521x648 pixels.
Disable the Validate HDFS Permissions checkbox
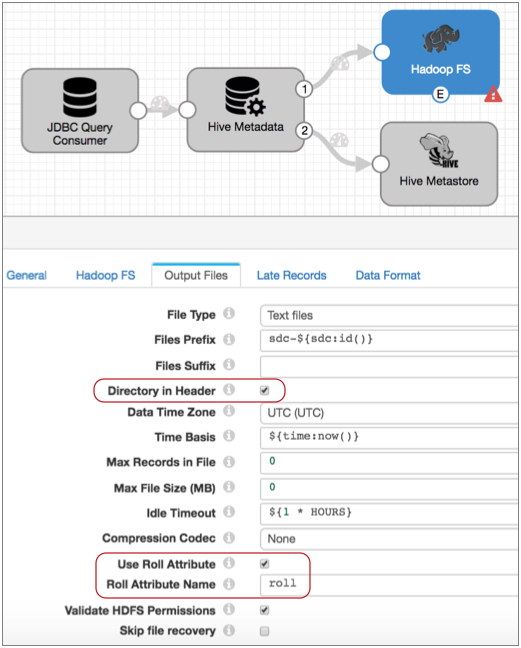coord(264,610)
